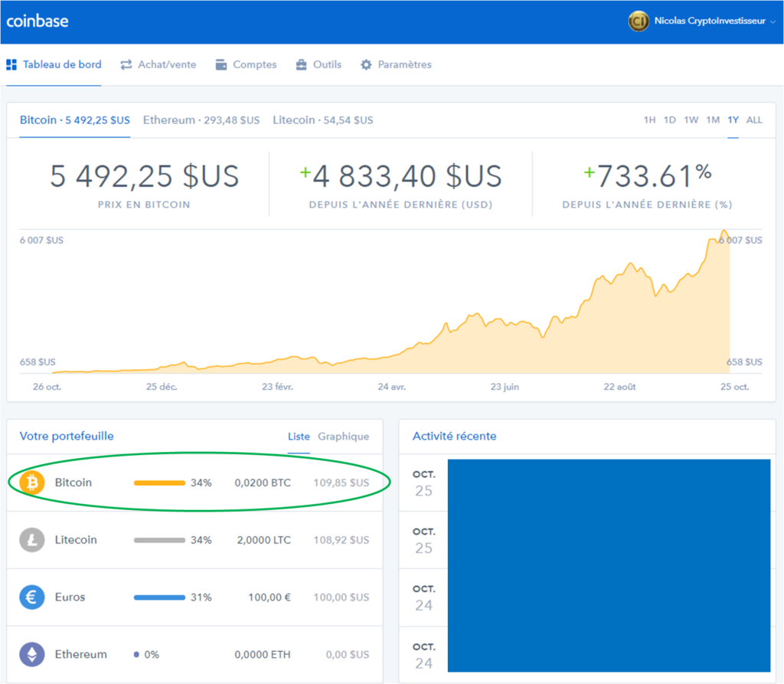Click the 23 juin date on chart axis
The width and height of the screenshot is (784, 684).
(x=505, y=387)
